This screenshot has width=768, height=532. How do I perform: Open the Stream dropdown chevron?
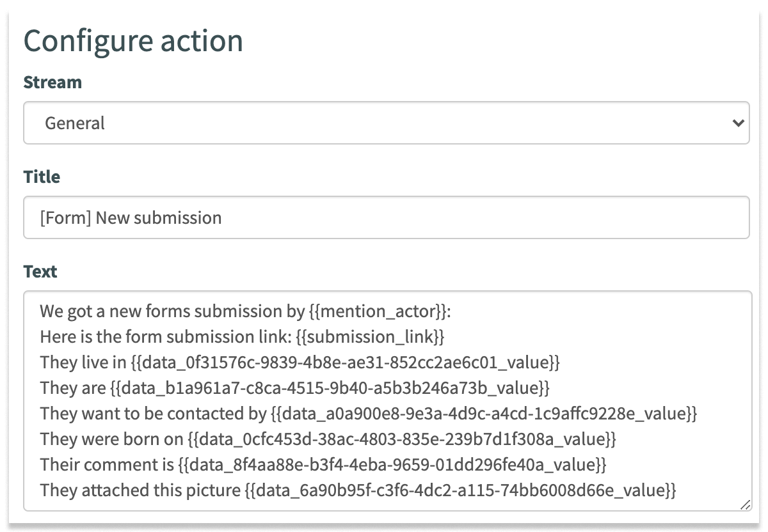point(737,123)
